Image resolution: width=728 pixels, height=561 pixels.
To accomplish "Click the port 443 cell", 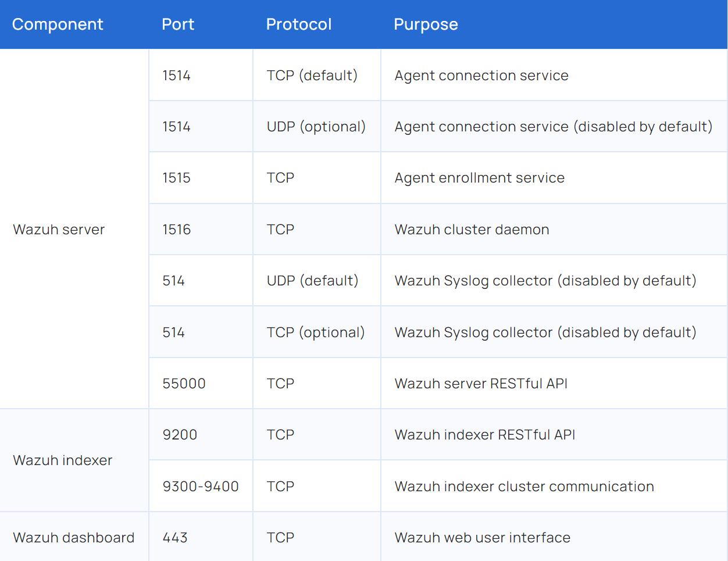I will tap(175, 538).
